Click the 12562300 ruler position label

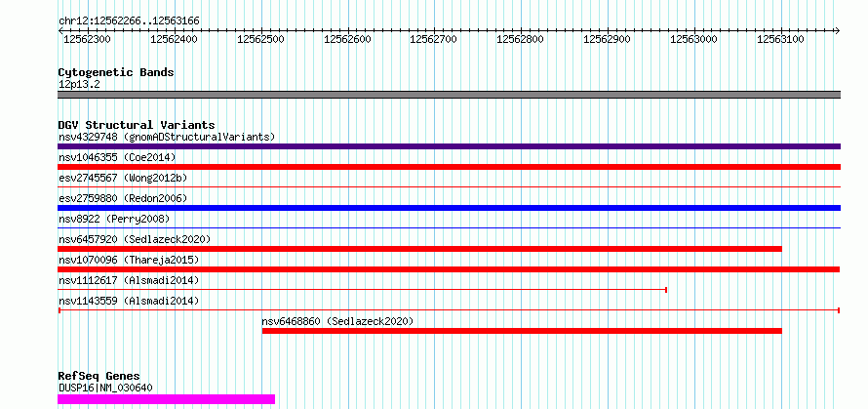coord(87,39)
